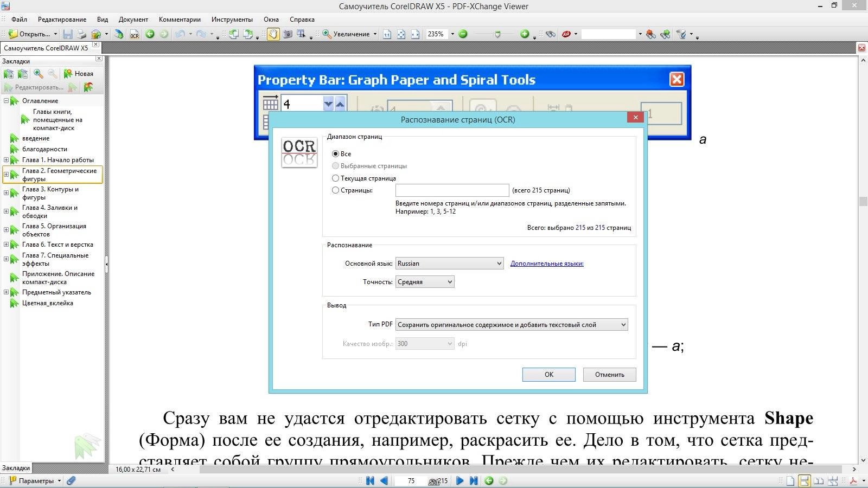Click the attachments paperclip icon

click(71, 480)
